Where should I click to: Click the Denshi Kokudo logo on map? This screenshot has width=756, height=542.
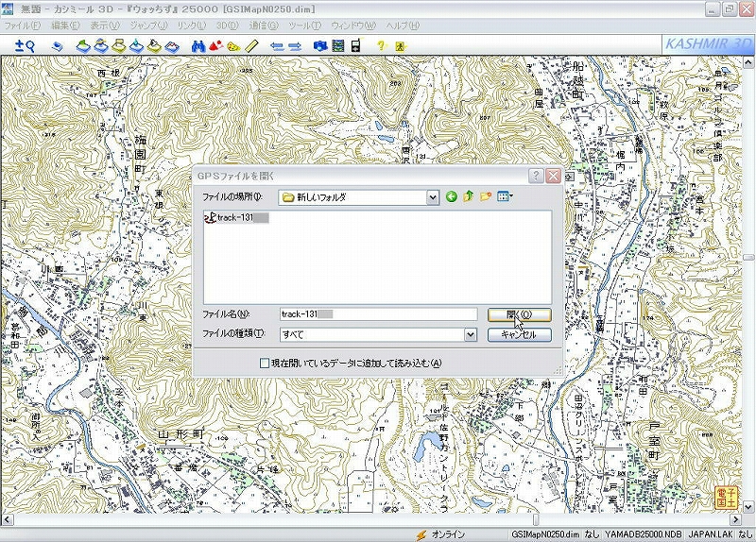(x=726, y=497)
